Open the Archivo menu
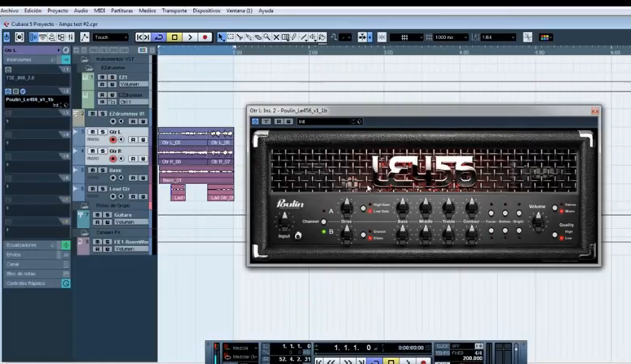This screenshot has width=631, height=364. point(9,11)
